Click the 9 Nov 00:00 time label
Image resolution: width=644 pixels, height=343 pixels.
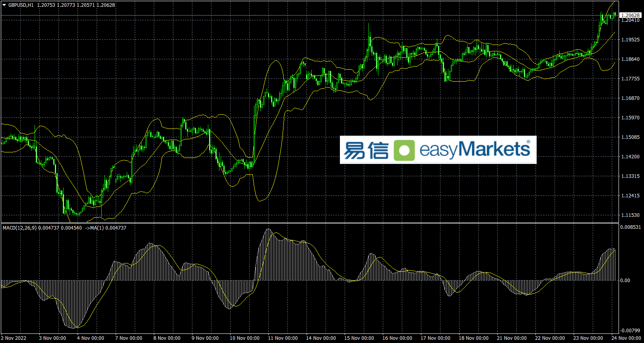click(205, 338)
